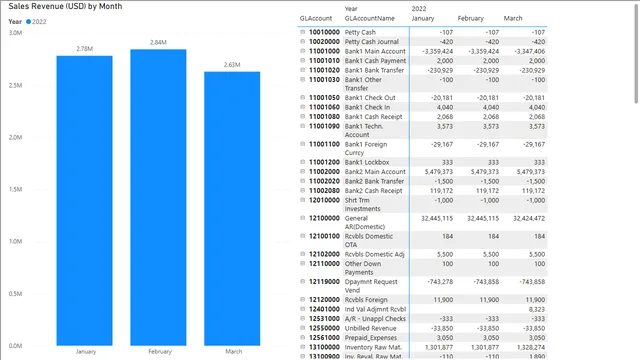The image size is (640, 360).
Task: Click March value 32,424,472 for General AR
Action: pos(529,218)
